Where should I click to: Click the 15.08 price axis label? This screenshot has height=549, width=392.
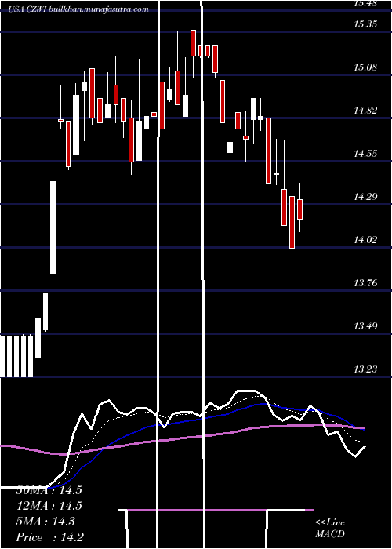click(365, 67)
